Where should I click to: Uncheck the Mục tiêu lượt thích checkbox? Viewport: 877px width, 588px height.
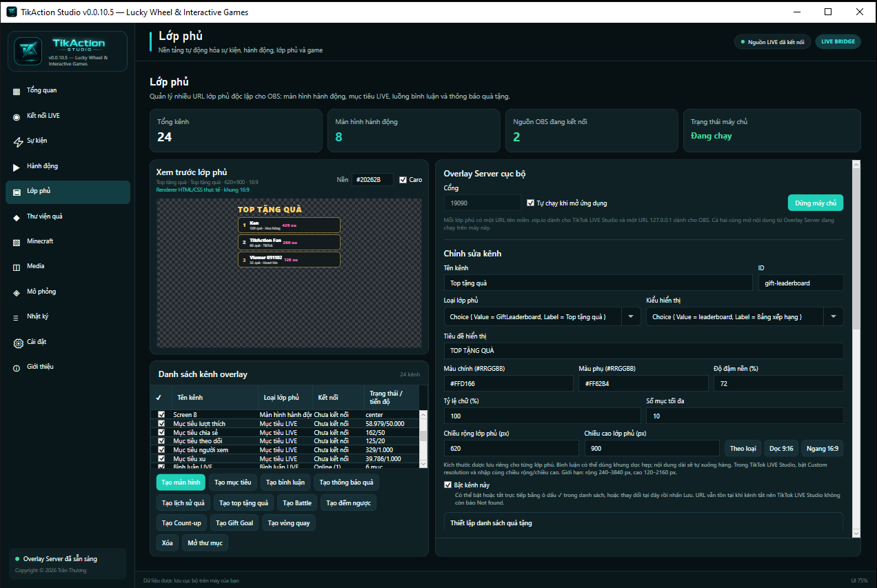(x=161, y=423)
